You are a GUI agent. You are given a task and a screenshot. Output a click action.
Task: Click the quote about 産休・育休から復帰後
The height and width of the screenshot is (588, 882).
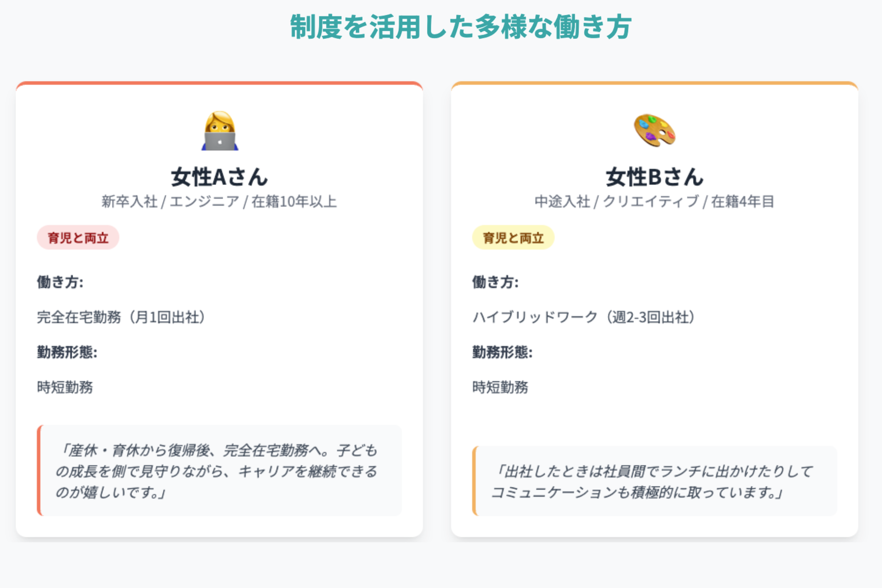tap(217, 471)
